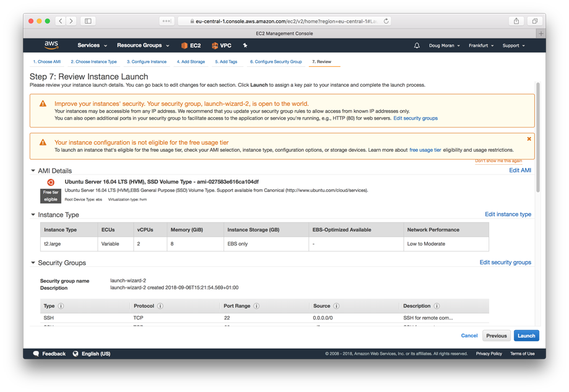Click the security warning triangle icon
This screenshot has height=392, width=569.
(43, 104)
